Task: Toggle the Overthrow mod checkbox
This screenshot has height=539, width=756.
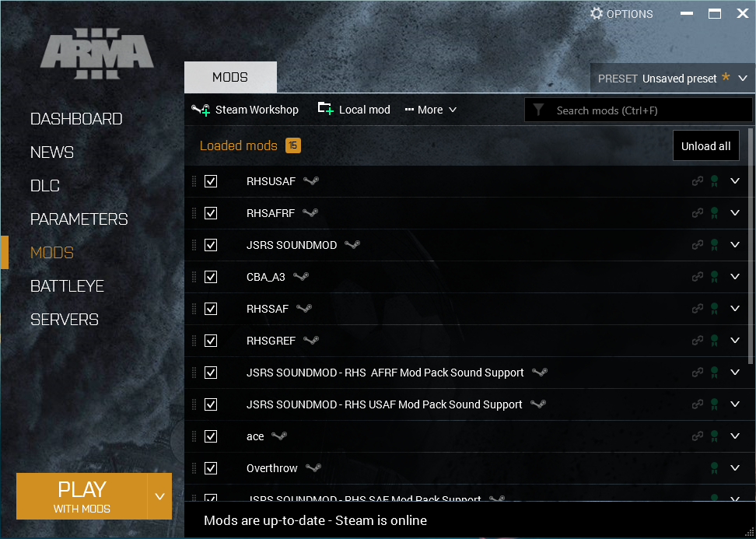Action: [x=211, y=468]
